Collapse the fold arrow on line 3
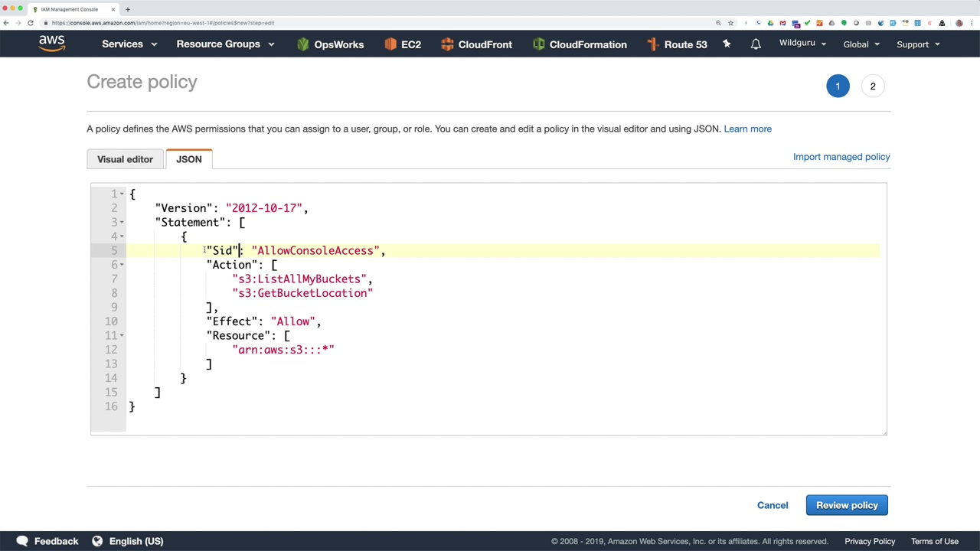 [x=122, y=222]
